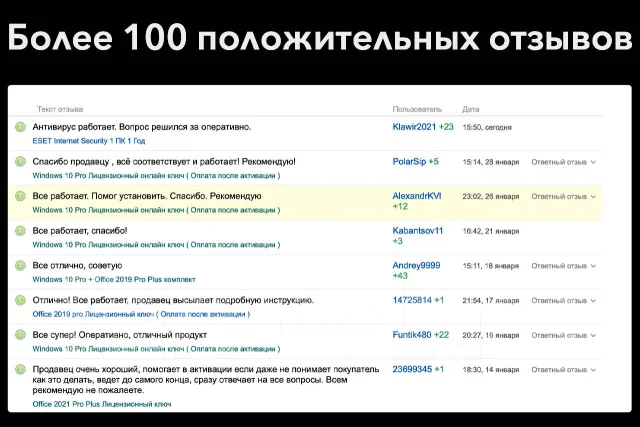Click the review text 'Антивирус работает. Вопрос решился'

click(142, 127)
